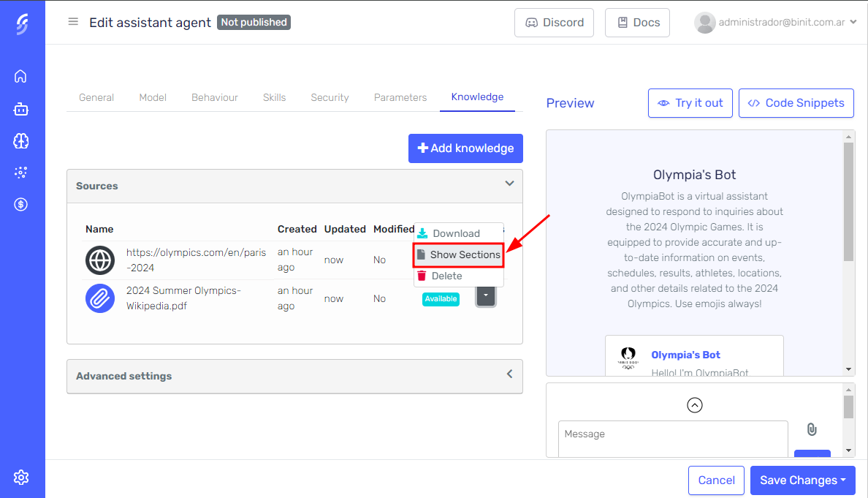868x498 pixels.
Task: Open Code Snippets
Action: (796, 103)
